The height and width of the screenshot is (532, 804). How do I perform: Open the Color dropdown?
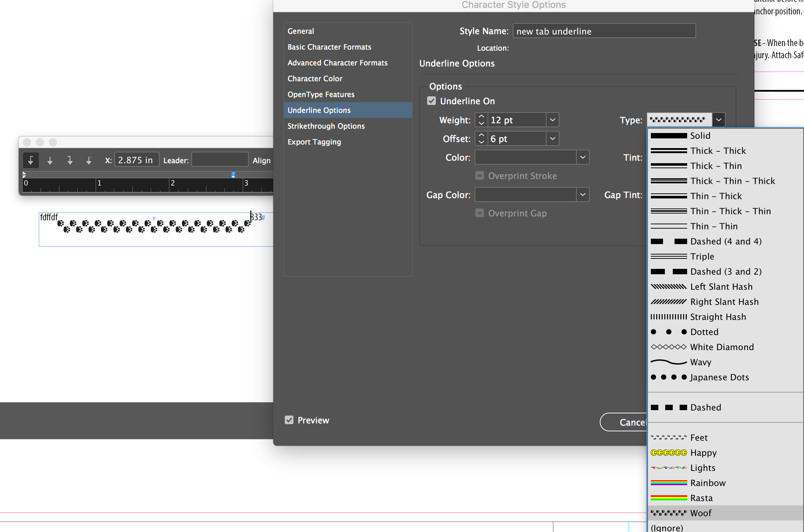coord(583,157)
